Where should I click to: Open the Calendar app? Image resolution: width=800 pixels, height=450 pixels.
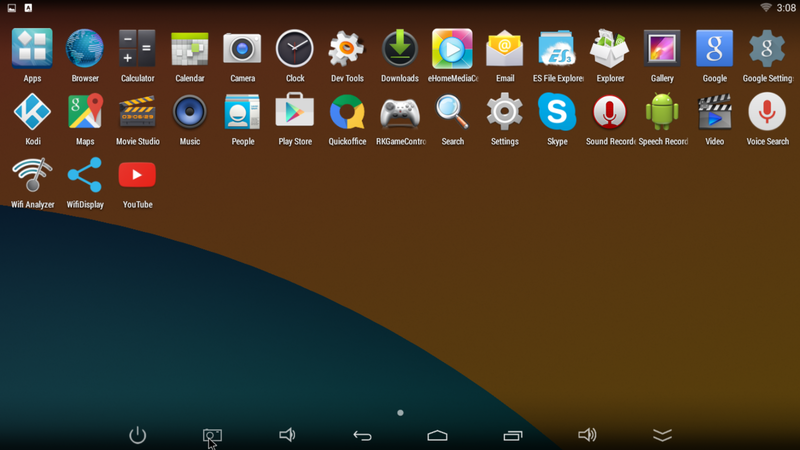pos(190,49)
